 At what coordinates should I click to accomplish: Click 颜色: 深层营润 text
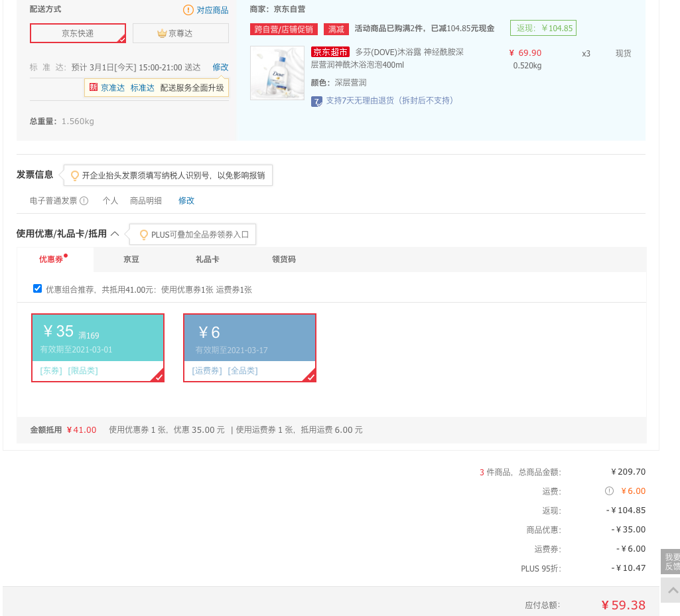(x=339, y=82)
